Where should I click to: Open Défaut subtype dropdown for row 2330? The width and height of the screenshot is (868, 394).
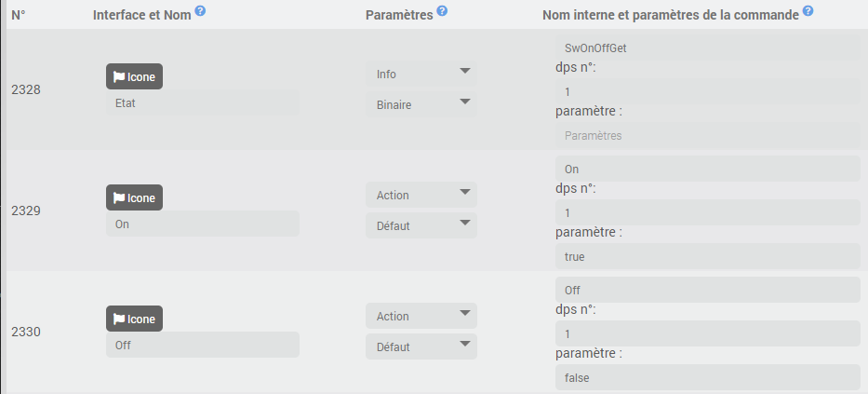click(x=421, y=346)
